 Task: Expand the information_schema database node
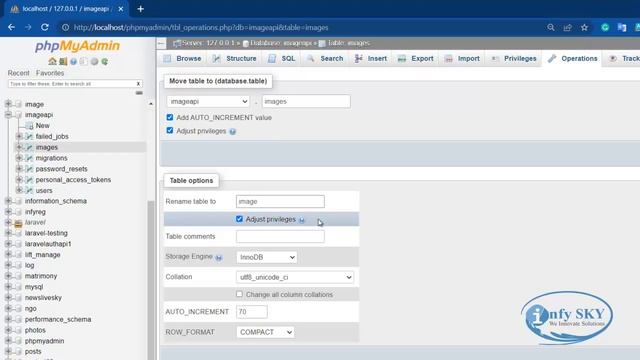tap(8, 201)
